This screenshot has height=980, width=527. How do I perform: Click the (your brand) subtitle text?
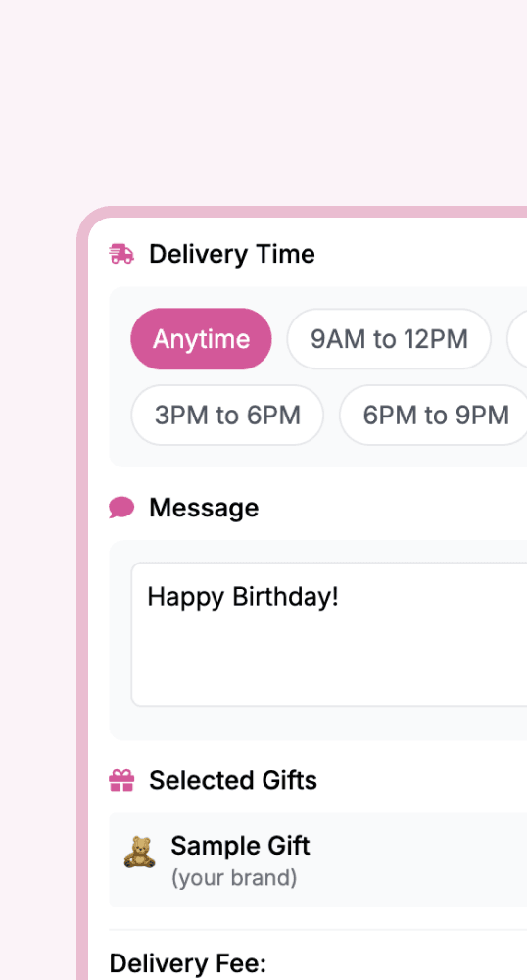click(x=234, y=877)
